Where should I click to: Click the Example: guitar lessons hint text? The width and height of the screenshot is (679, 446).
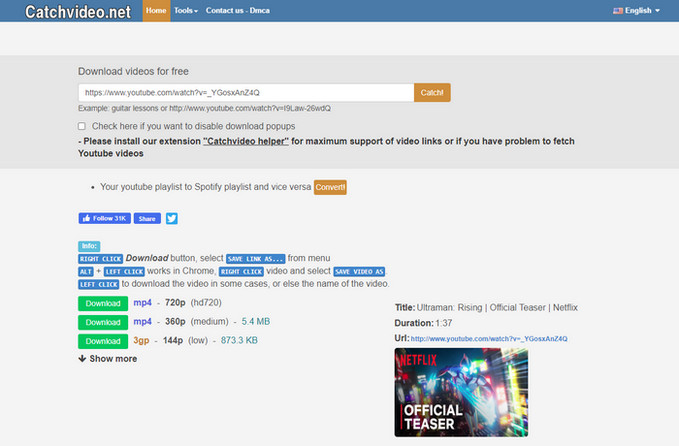click(204, 108)
